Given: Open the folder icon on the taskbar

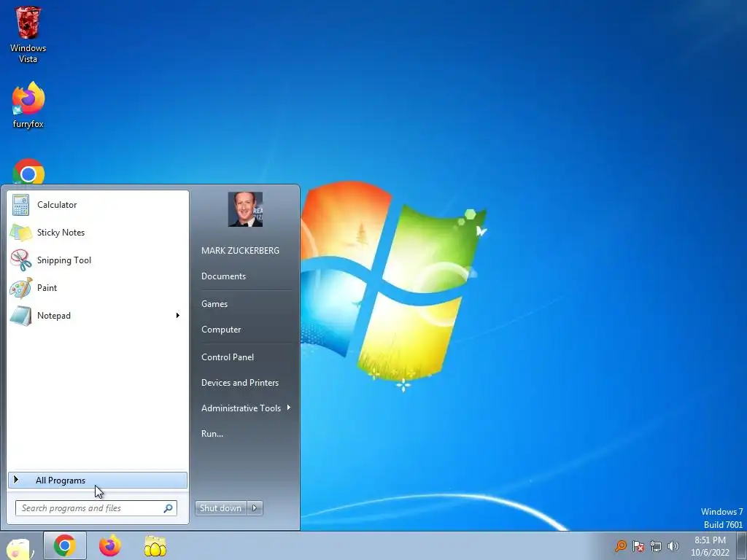Looking at the screenshot, I should pyautogui.click(x=155, y=546).
